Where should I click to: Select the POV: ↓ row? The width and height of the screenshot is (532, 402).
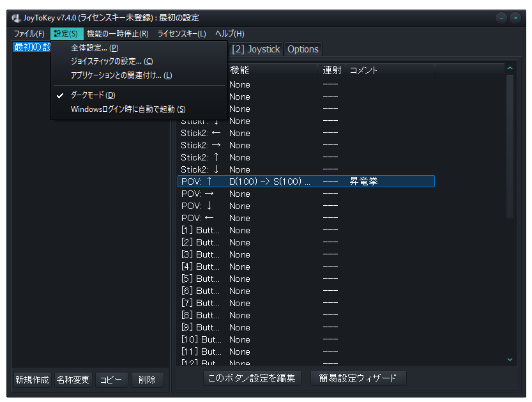click(x=306, y=206)
